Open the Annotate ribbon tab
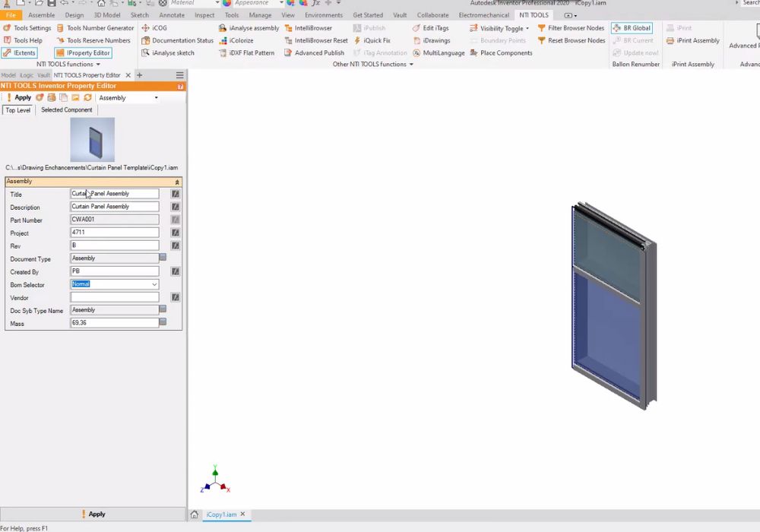Viewport: 760px width, 532px height. (x=172, y=15)
